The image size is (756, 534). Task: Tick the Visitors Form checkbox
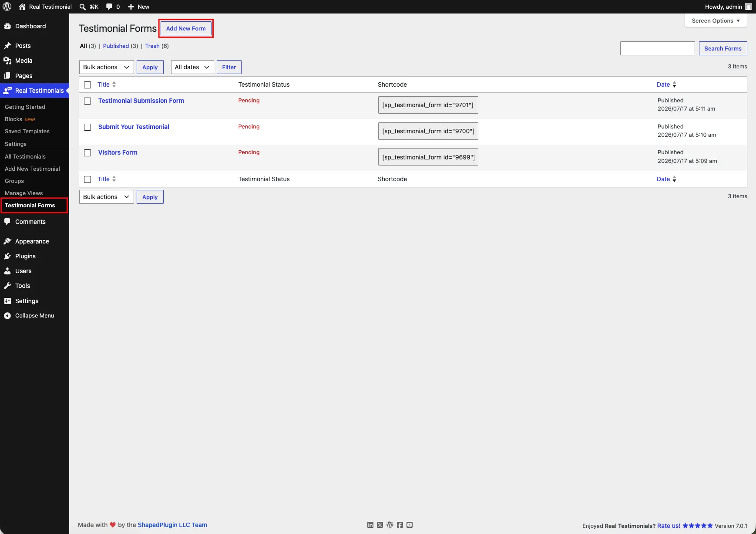coord(87,153)
